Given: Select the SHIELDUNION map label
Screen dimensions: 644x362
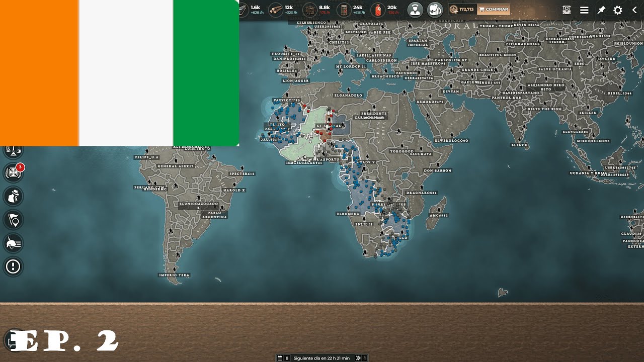Looking at the screenshot, I should [628, 43].
